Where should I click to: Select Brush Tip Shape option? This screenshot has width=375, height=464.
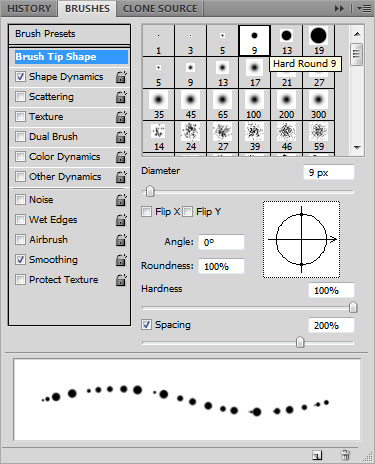pos(71,57)
